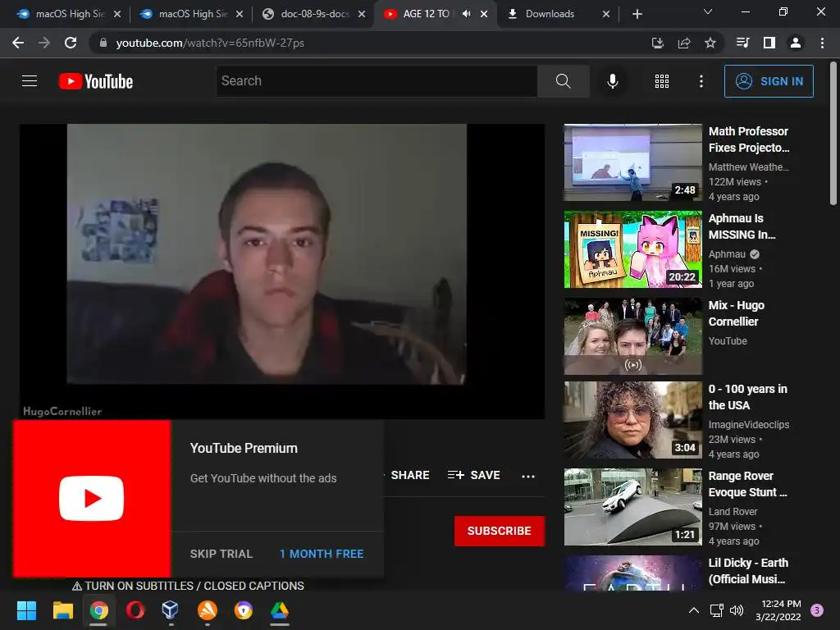840x630 pixels.
Task: Click the lock icon for site information
Action: 103,43
